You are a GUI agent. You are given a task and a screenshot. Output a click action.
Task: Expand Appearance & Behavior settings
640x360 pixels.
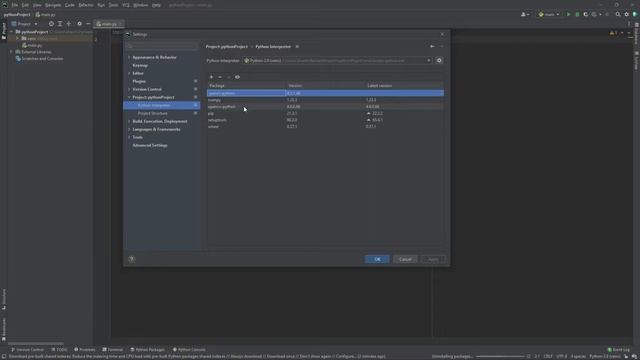click(x=129, y=58)
